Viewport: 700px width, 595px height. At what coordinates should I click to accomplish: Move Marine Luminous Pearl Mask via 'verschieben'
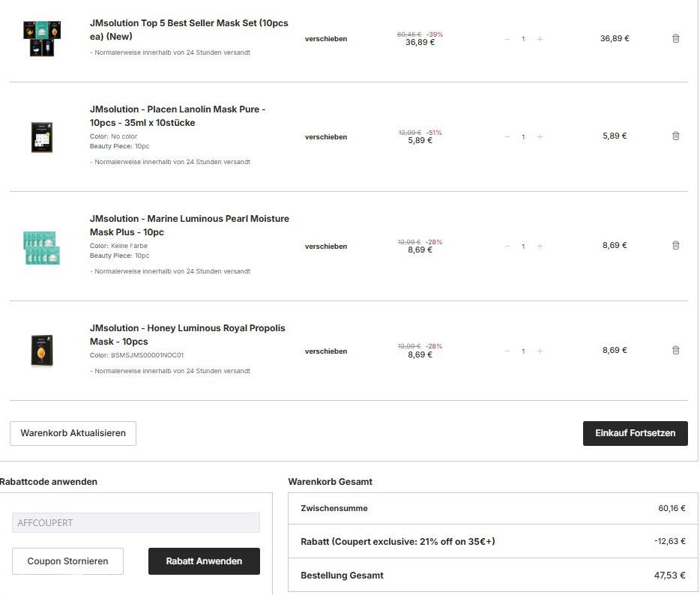(x=326, y=247)
